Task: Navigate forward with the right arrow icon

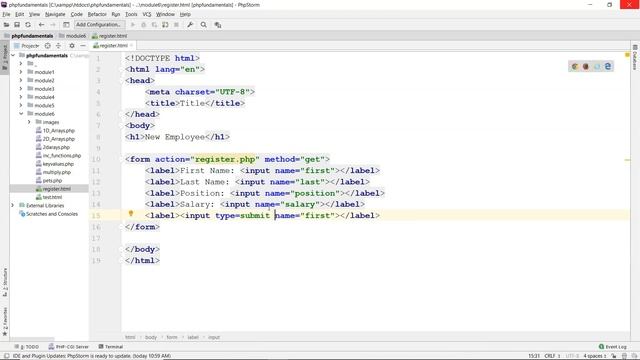Action: point(53,25)
